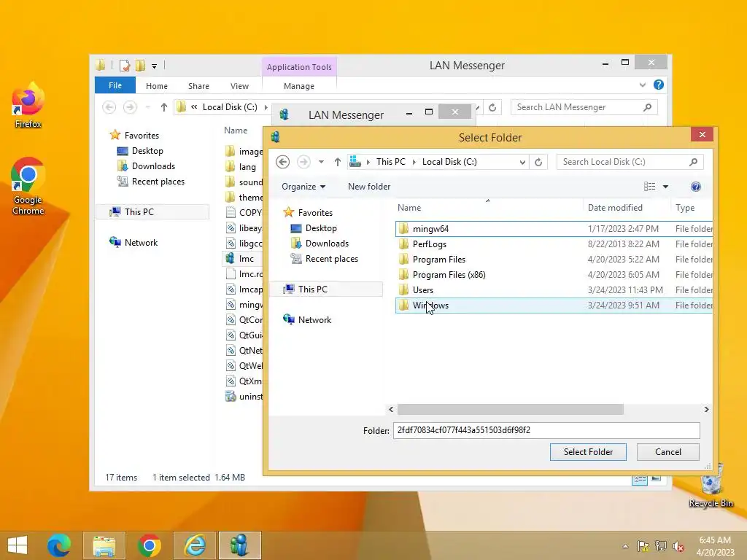Viewport: 747px width, 560px height.
Task: Select the Program Files (x86) folder
Action: 554,274
